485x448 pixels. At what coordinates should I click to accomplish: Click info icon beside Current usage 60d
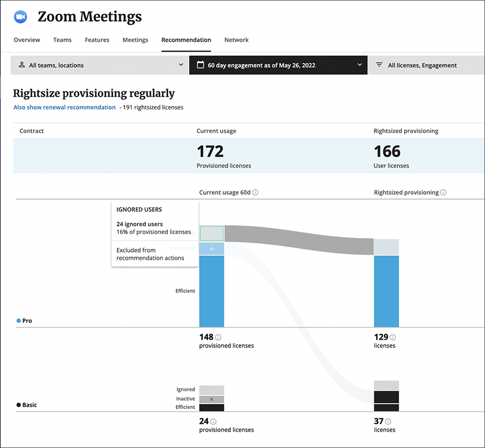(255, 193)
